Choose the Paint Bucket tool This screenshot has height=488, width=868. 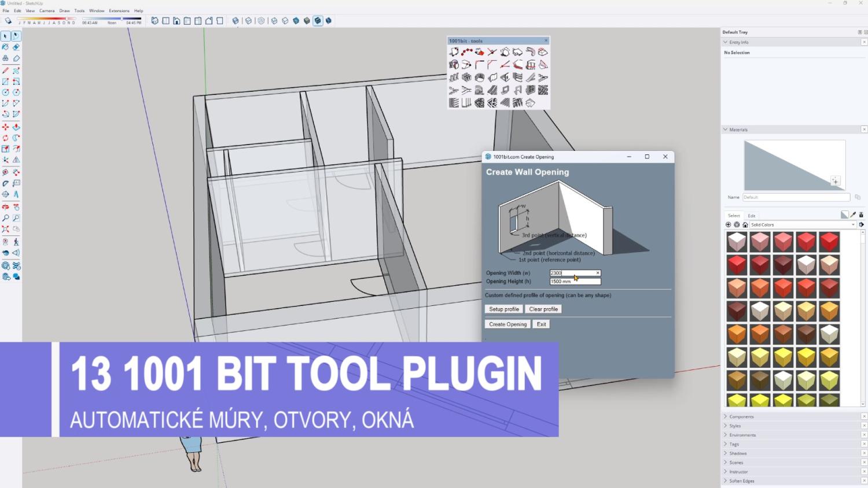5,47
